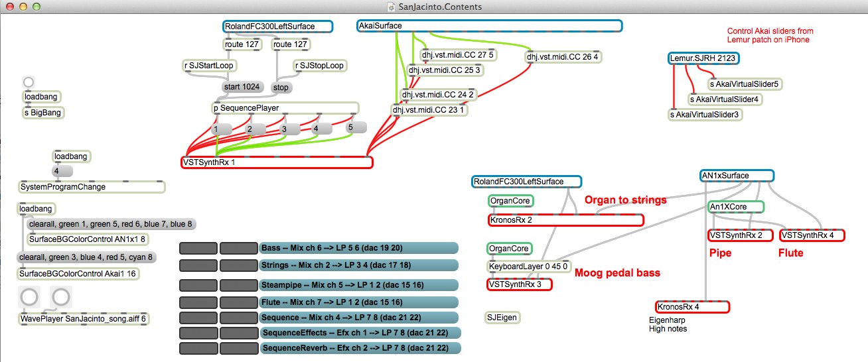Select the 'dhj.vst.midi.CC 24 2' object

coord(438,95)
